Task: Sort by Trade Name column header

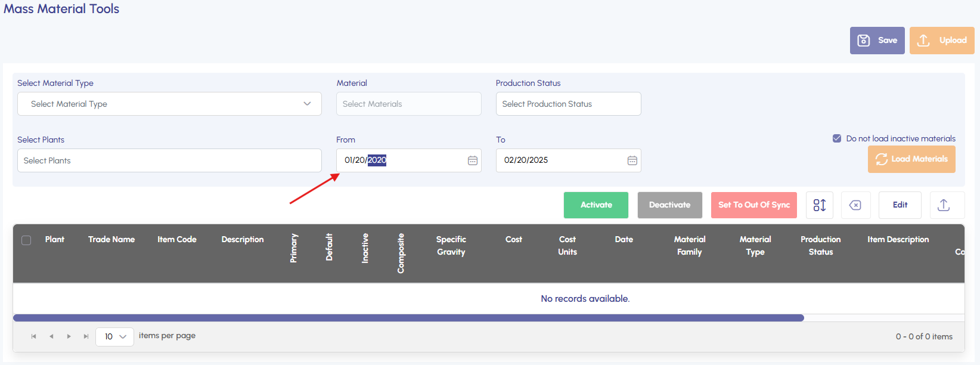Action: pos(111,239)
